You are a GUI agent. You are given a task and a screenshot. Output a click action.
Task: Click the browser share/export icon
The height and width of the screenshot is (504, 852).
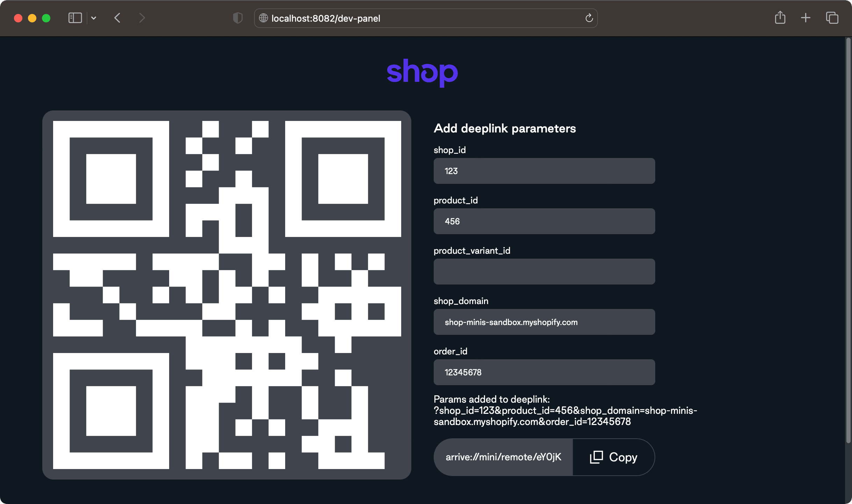(x=780, y=17)
